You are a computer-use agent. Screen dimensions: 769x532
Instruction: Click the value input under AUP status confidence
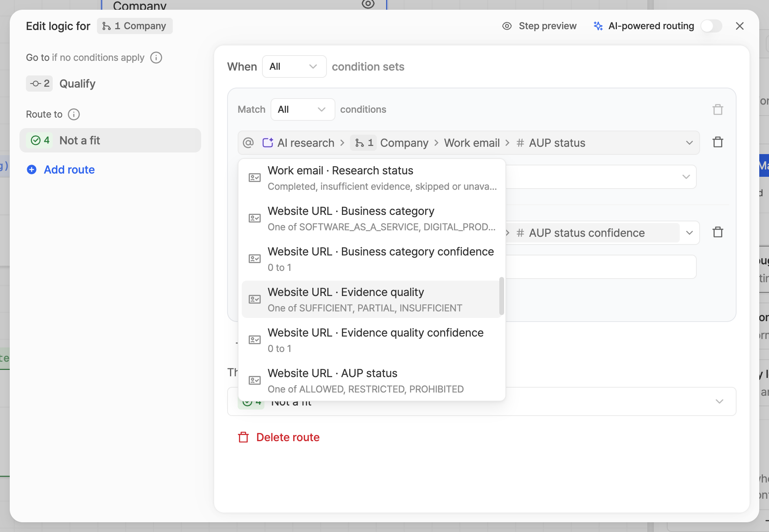tap(601, 267)
